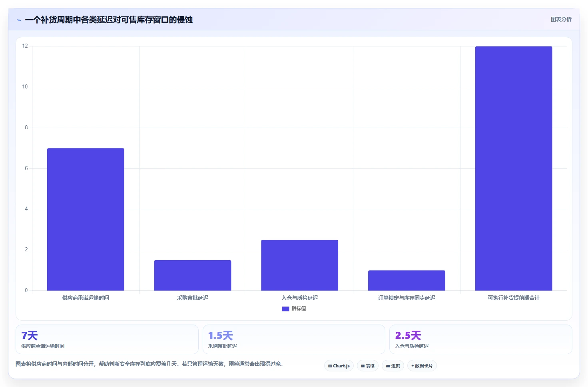Open the 1.5天 采购审批延迟 card
588x387 pixels.
(294, 339)
